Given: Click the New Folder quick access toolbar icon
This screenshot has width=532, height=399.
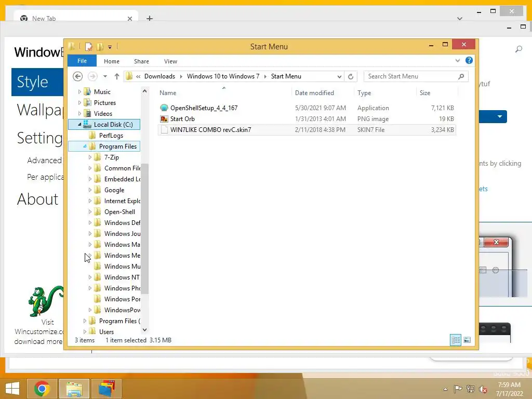Looking at the screenshot, I should 100,46.
